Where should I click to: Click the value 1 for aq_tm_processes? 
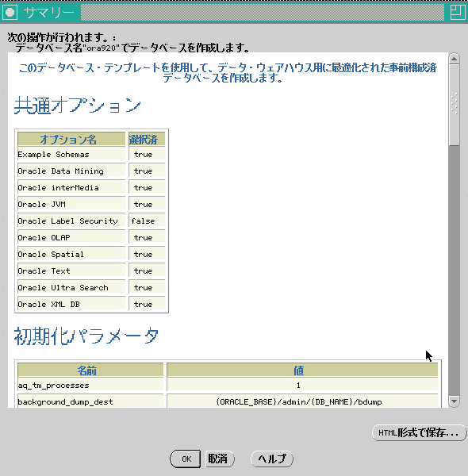(298, 386)
